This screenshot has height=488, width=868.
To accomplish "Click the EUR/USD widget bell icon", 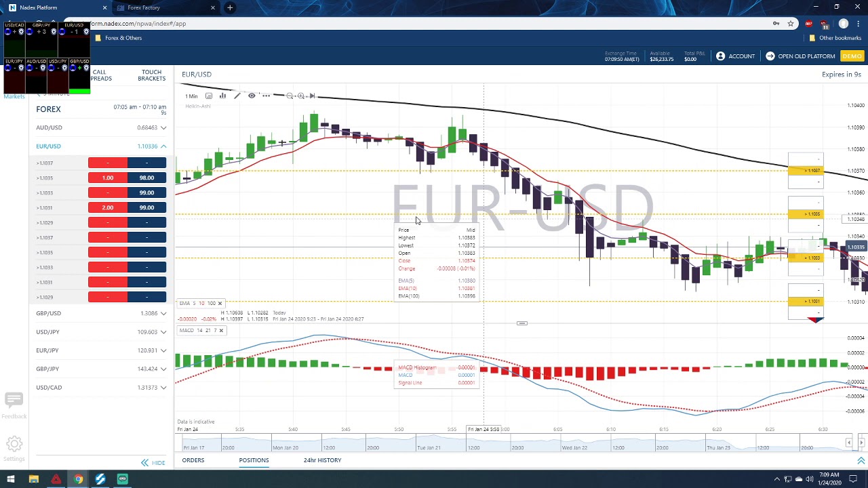I will (62, 32).
